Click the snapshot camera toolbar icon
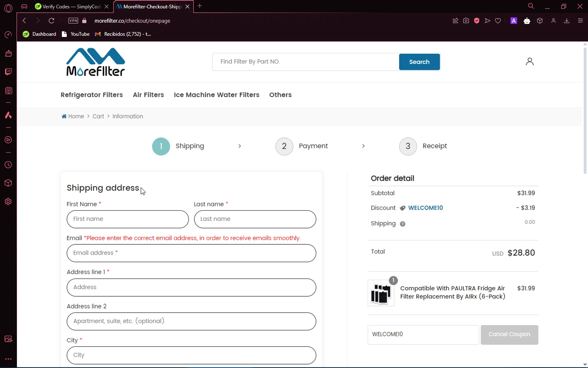 coord(466,21)
